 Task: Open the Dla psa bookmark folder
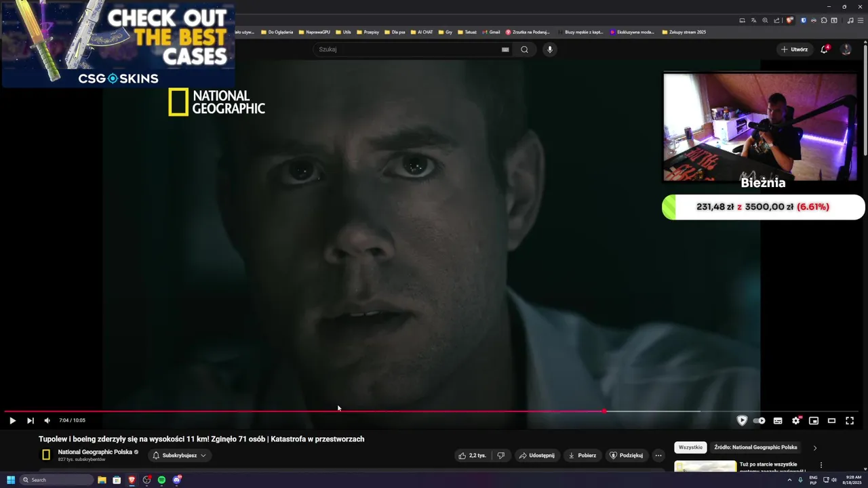point(395,32)
